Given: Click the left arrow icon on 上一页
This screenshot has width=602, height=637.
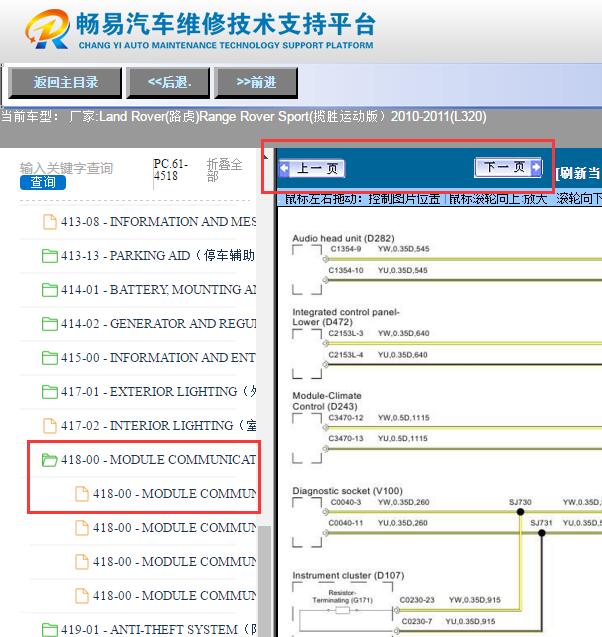Looking at the screenshot, I should 284,168.
